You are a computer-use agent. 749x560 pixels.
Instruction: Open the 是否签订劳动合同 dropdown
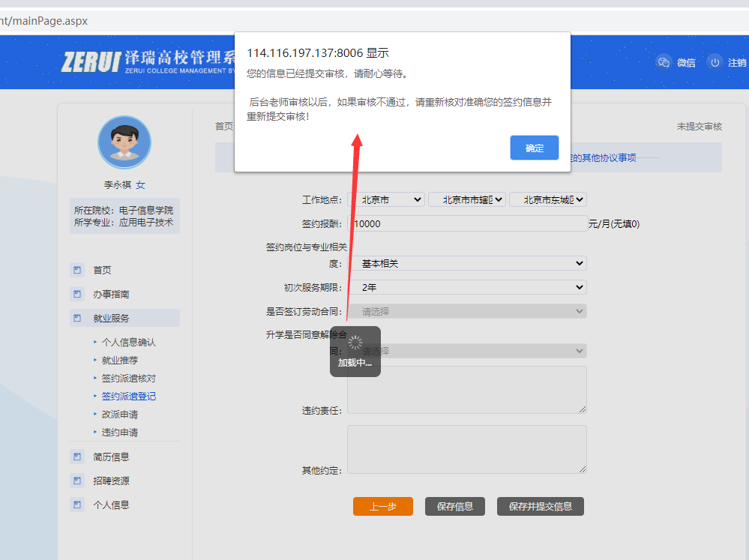466,311
